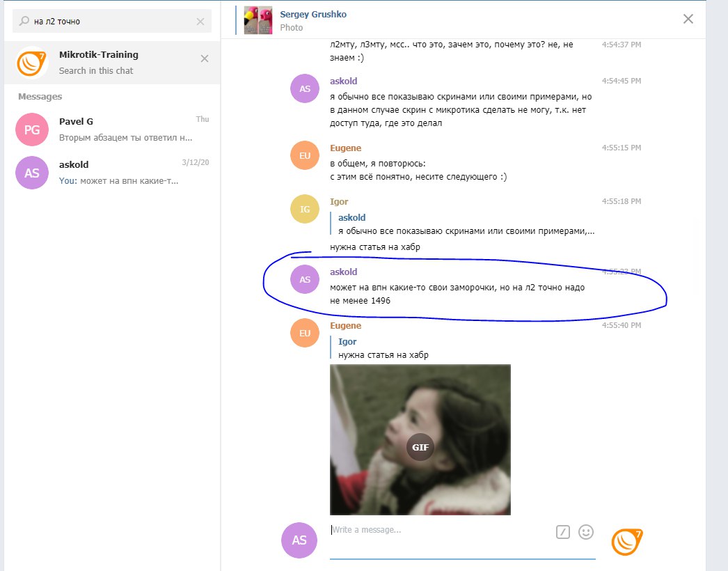The image size is (728, 571).
Task: Click the 'Messages' section header
Action: (x=40, y=97)
